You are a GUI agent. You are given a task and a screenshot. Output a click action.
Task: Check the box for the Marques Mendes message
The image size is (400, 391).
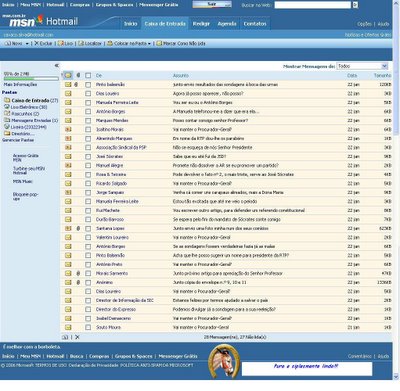[88, 121]
